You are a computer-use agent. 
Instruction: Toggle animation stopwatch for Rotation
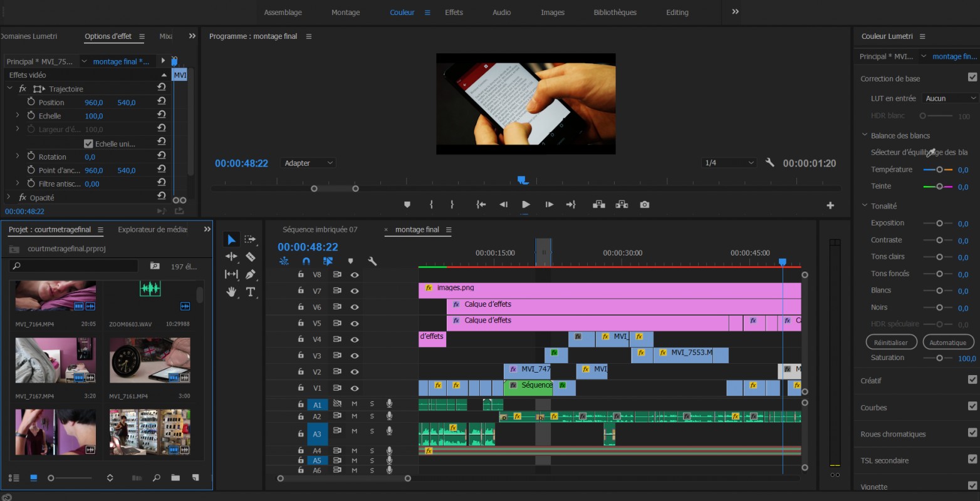(31, 157)
